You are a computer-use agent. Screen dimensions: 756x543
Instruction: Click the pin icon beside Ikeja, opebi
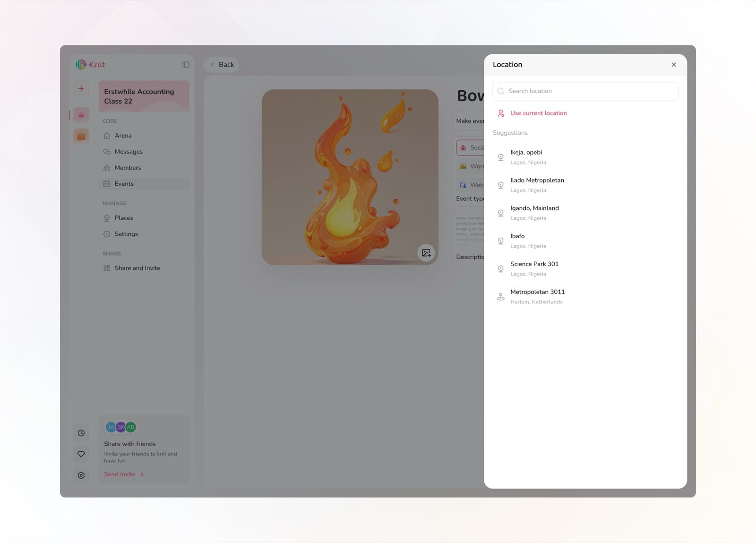pyautogui.click(x=501, y=157)
